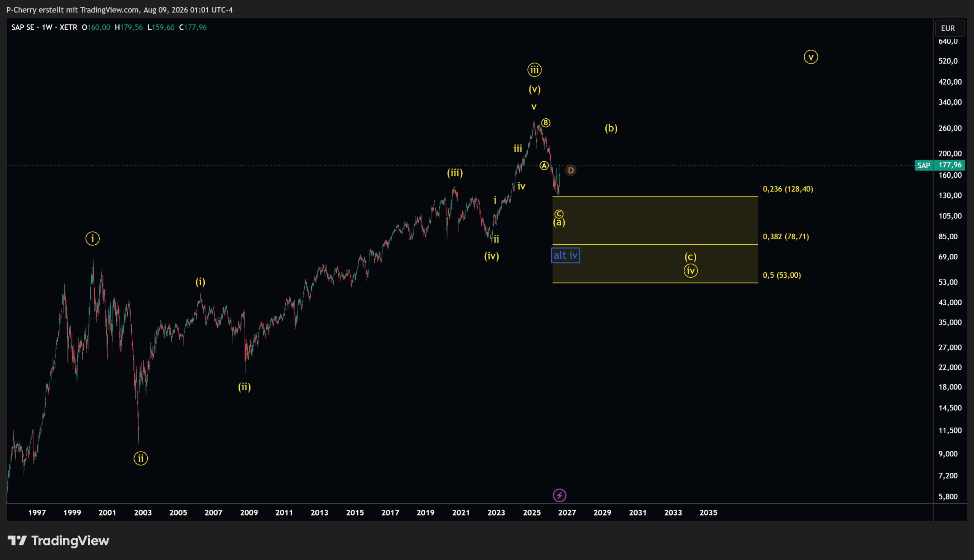The height and width of the screenshot is (560, 974).
Task: Open the EUR currency selector
Action: click(x=950, y=28)
